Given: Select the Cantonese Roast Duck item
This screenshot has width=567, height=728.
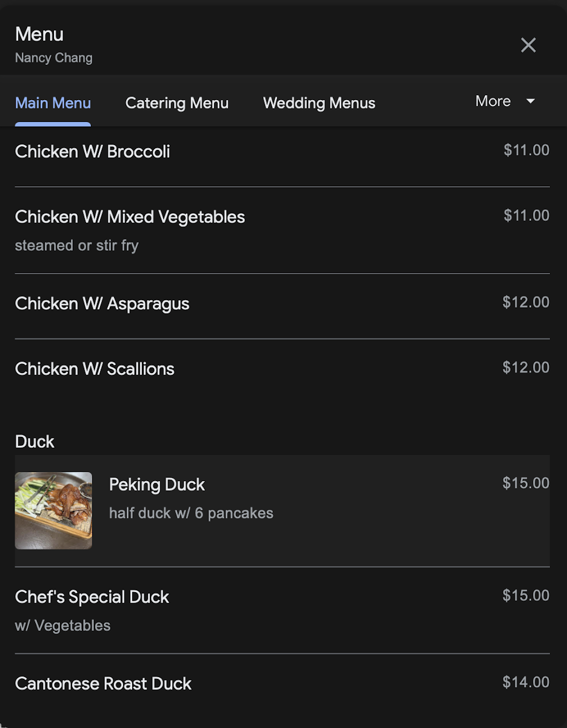Looking at the screenshot, I should [x=103, y=684].
